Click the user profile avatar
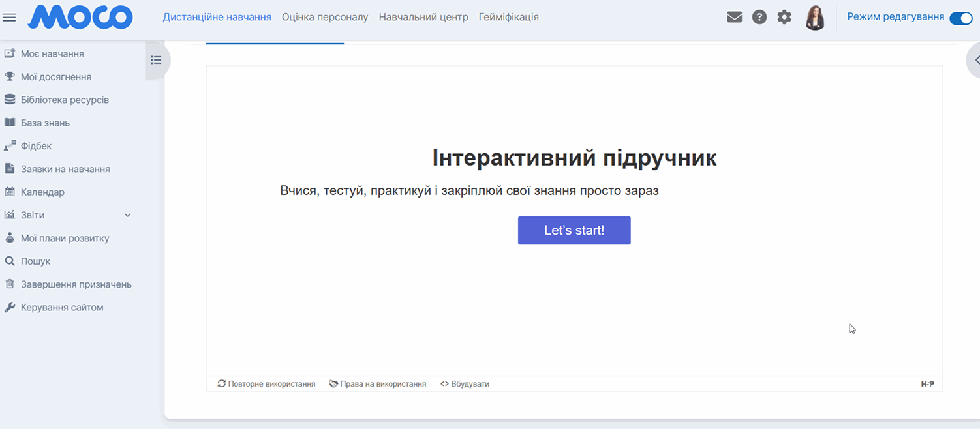The width and height of the screenshot is (980, 429). pyautogui.click(x=815, y=18)
